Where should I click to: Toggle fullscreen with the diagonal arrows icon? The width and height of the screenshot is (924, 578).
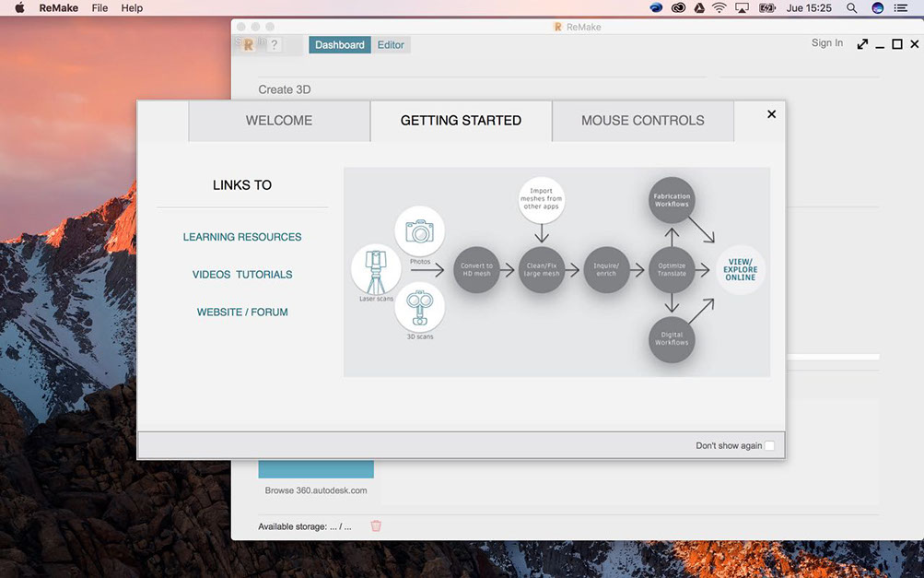(x=862, y=44)
